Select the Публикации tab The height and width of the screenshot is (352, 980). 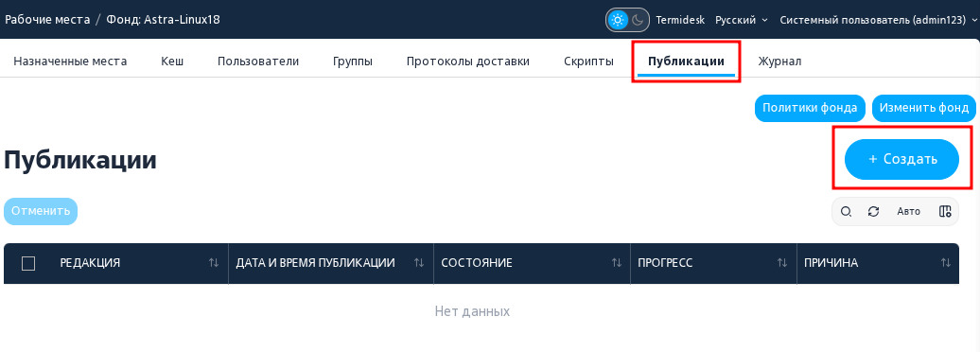click(686, 62)
